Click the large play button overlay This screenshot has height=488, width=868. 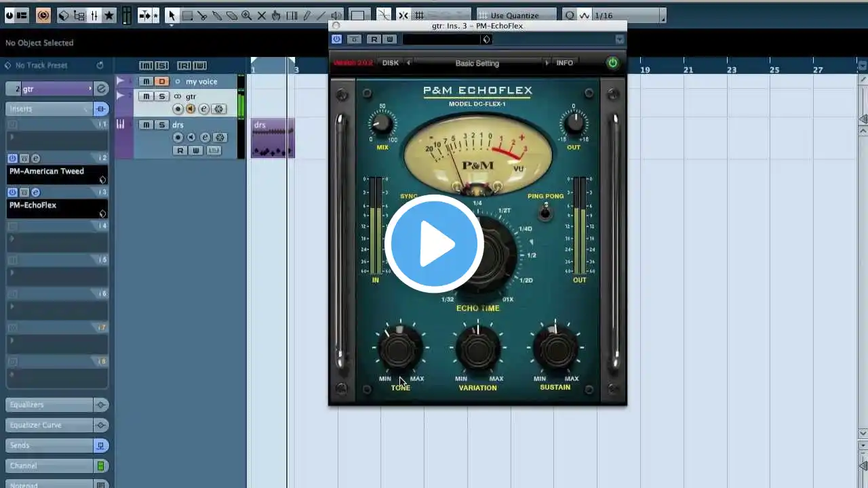click(x=434, y=244)
